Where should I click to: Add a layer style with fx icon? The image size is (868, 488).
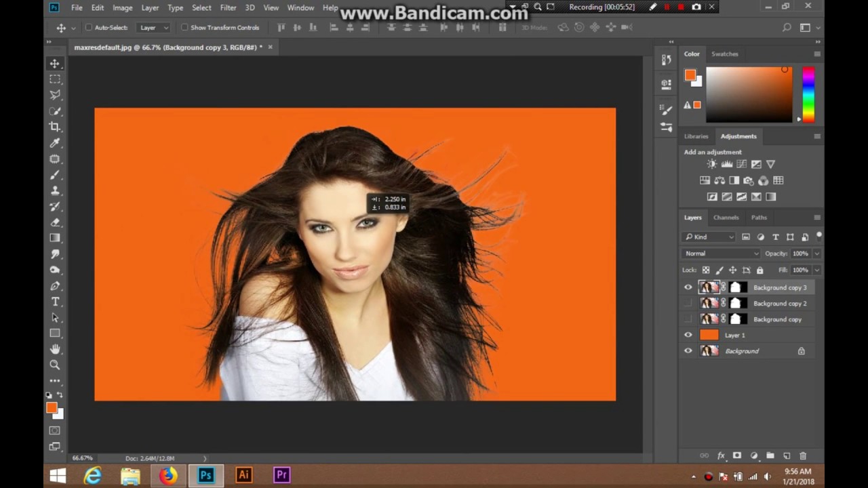point(721,456)
